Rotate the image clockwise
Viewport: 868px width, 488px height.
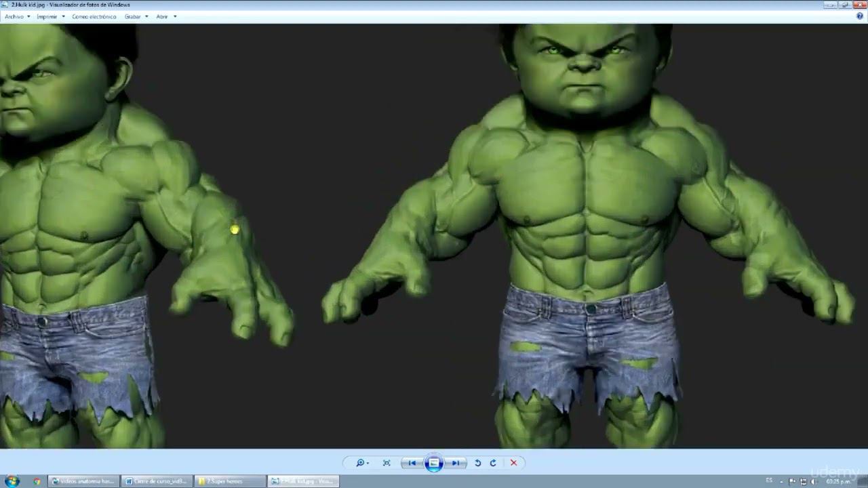pyautogui.click(x=493, y=463)
